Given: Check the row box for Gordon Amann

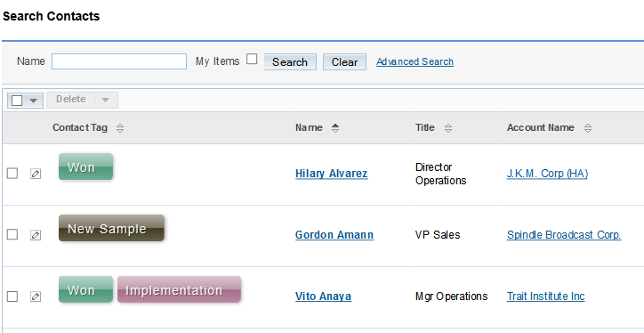Looking at the screenshot, I should point(12,234).
